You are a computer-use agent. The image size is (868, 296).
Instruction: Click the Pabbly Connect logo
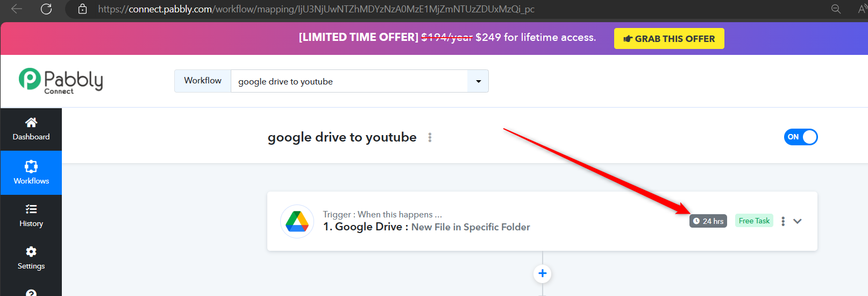pyautogui.click(x=61, y=81)
